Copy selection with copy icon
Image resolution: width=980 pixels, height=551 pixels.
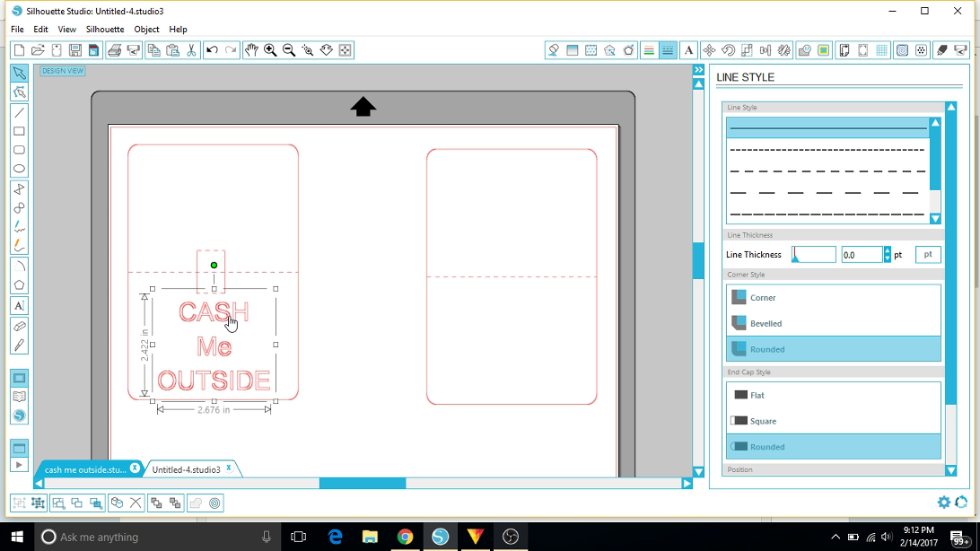[x=153, y=50]
